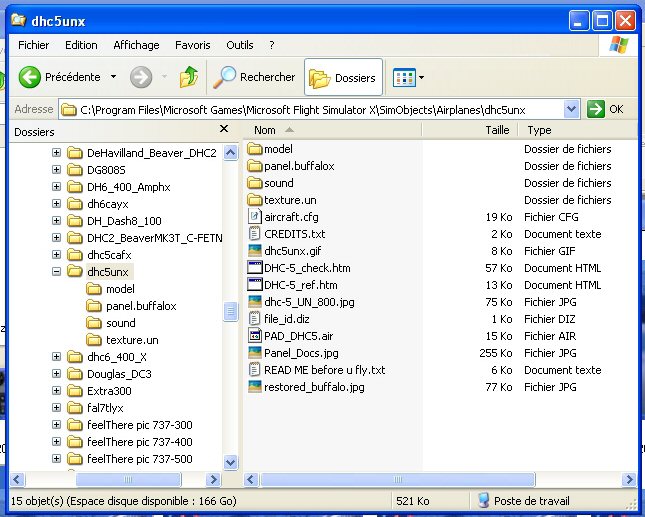
Task: Select the dhc5unx.gif image icon
Action: [x=255, y=251]
